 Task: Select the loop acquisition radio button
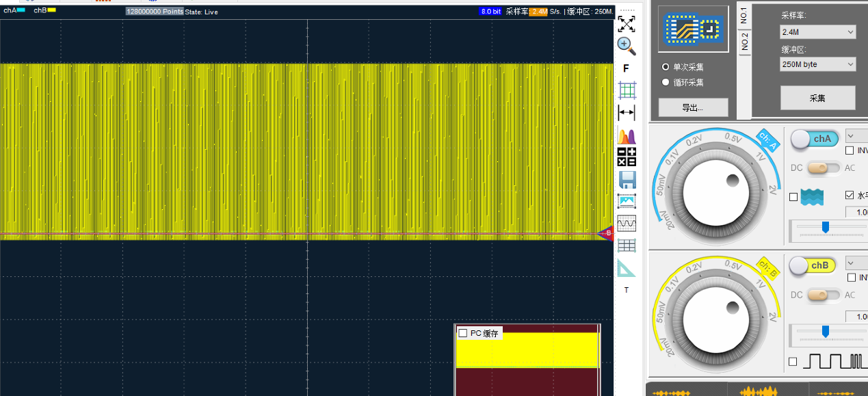666,82
